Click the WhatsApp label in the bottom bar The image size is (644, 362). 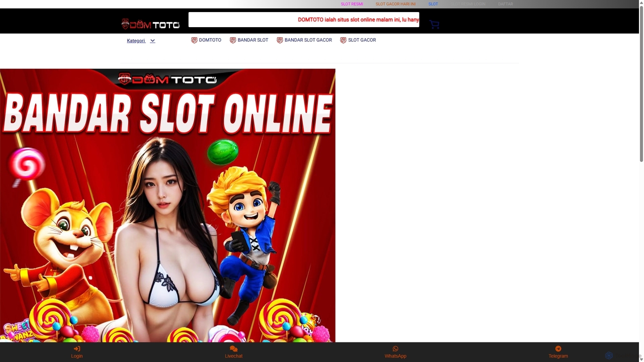coord(395,356)
